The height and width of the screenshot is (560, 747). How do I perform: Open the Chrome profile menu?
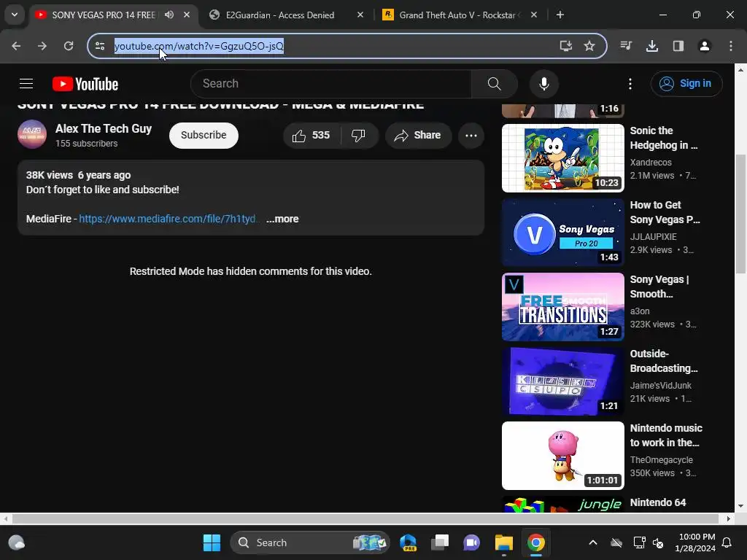(x=705, y=46)
